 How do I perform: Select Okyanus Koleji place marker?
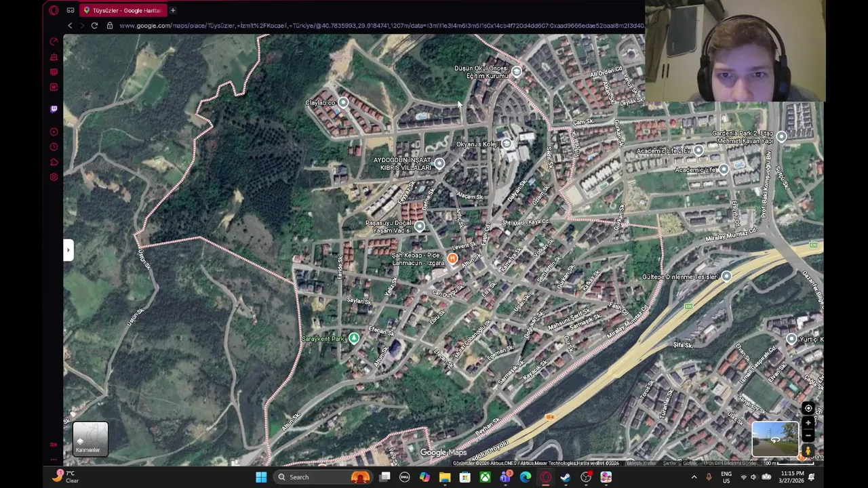(507, 144)
